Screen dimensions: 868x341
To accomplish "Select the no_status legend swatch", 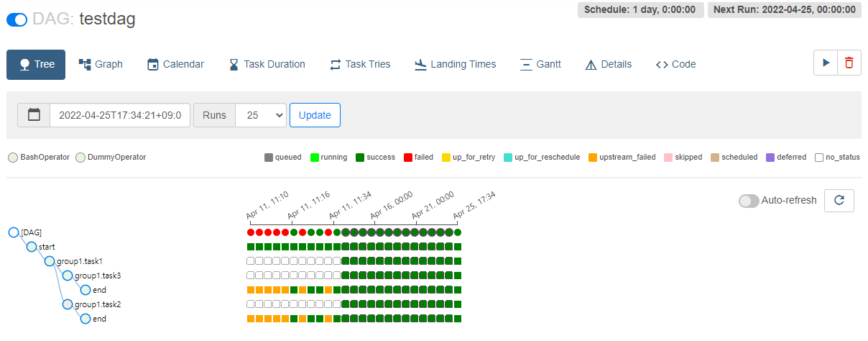I will (819, 157).
